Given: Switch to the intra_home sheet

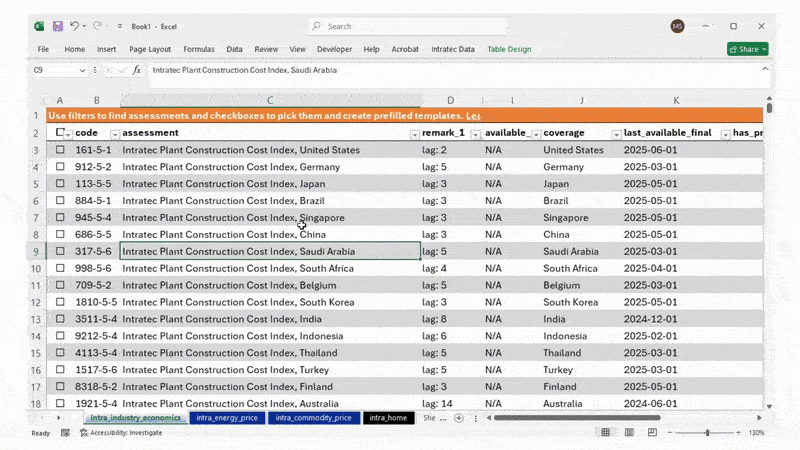Looking at the screenshot, I should [388, 418].
